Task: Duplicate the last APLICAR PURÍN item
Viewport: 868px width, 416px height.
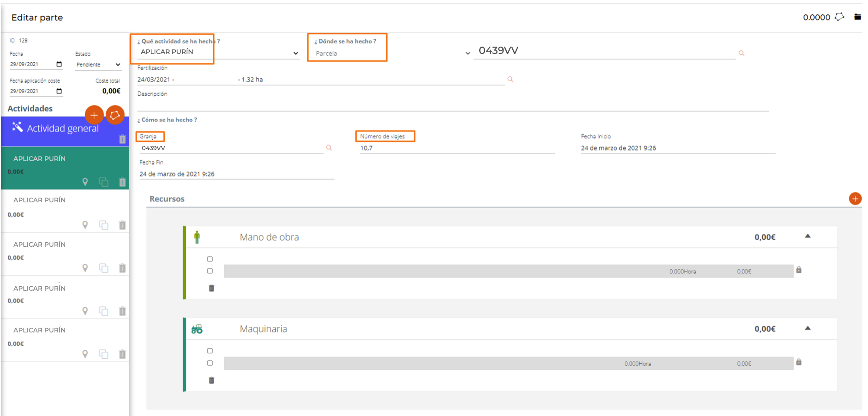Action: 103,354
